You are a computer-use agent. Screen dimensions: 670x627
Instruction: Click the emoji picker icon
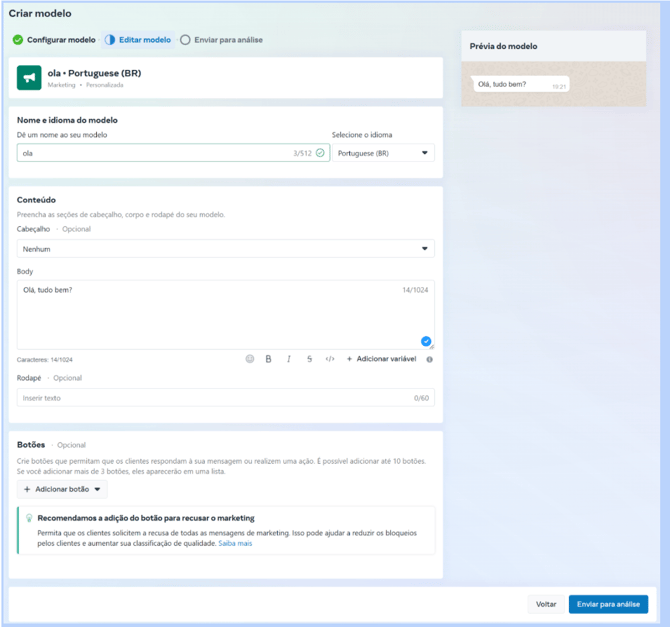pyautogui.click(x=250, y=359)
